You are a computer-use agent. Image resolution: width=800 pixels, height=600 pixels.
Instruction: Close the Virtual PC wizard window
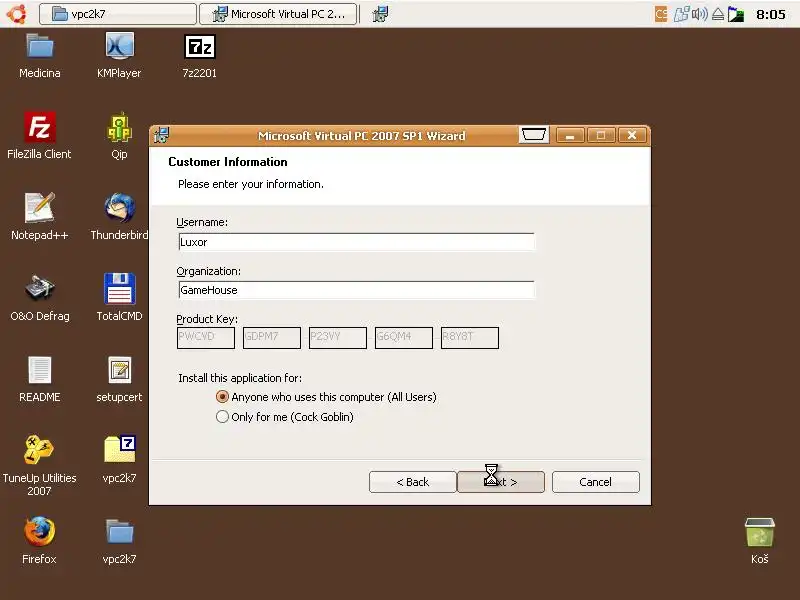[x=632, y=135]
